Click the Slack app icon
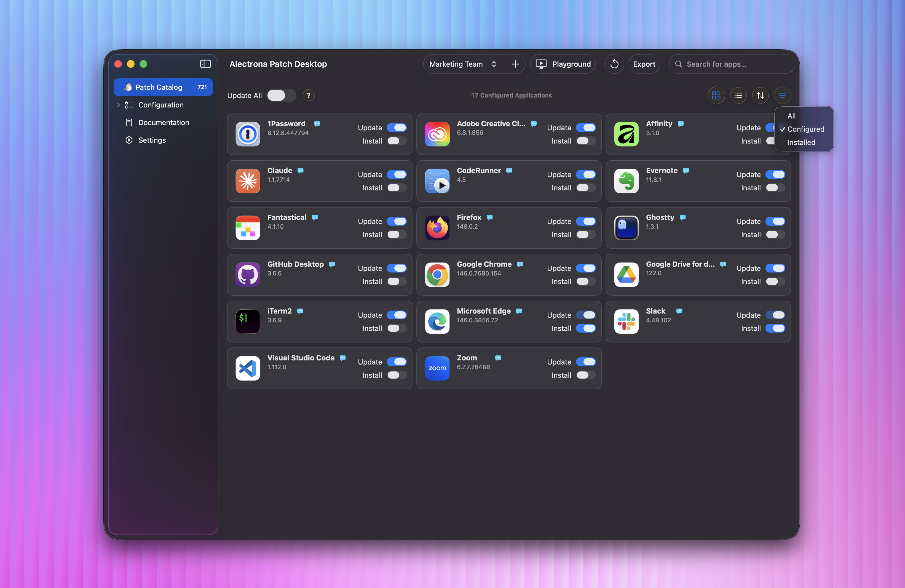The height and width of the screenshot is (588, 905). tap(626, 321)
